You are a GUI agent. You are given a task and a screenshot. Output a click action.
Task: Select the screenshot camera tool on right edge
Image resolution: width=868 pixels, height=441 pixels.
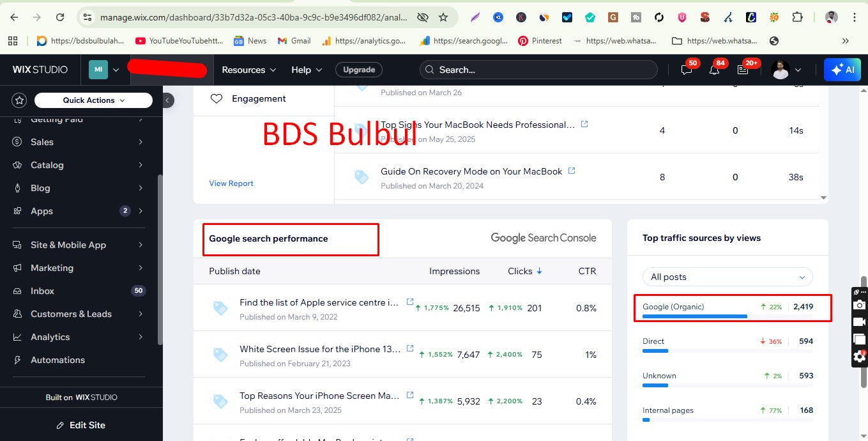tap(858, 305)
